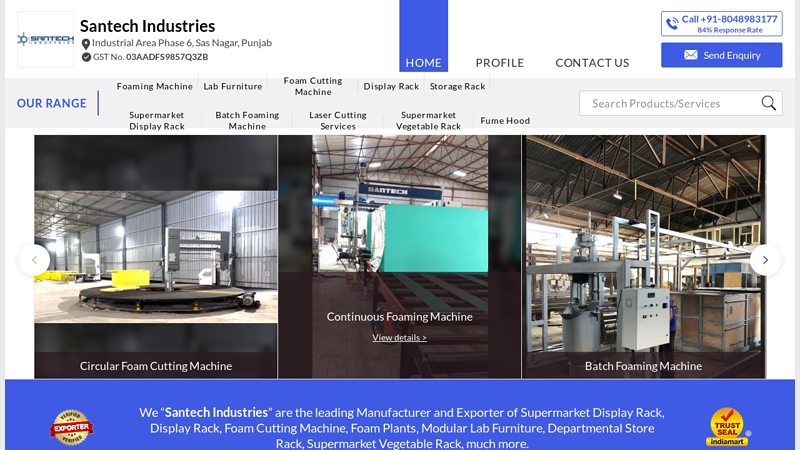This screenshot has width=800, height=450.
Task: Open the PROFILE tab
Action: click(x=499, y=63)
